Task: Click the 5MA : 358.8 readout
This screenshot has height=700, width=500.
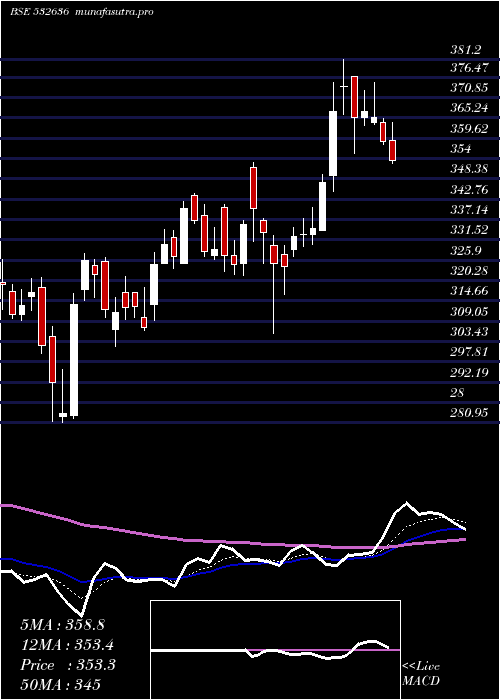Action: pos(62,625)
